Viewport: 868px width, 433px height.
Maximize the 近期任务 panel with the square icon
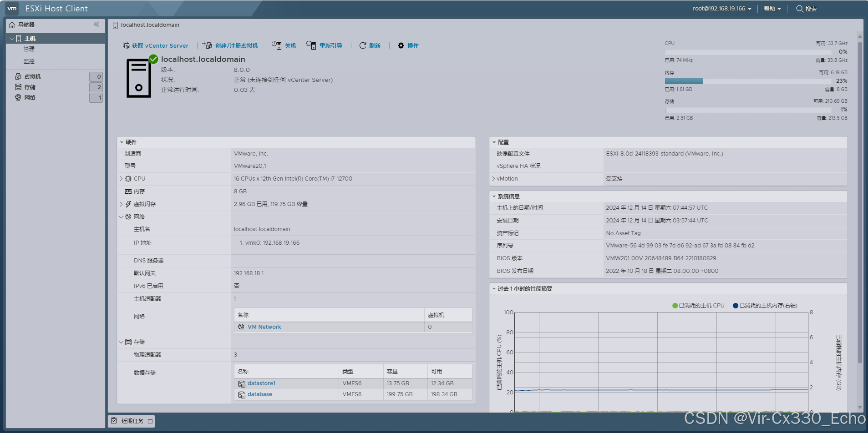point(150,421)
